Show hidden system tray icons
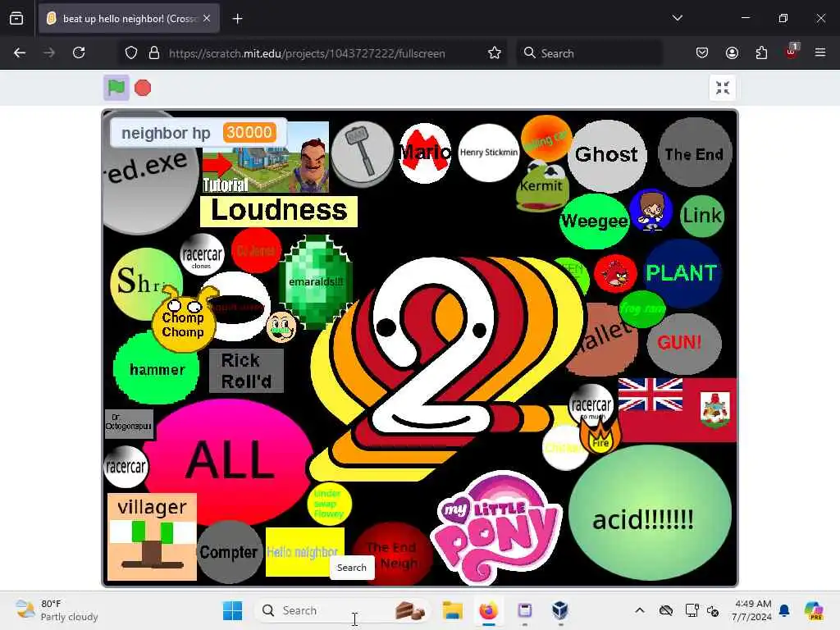Screen dimensions: 840x630 [x=640, y=610]
